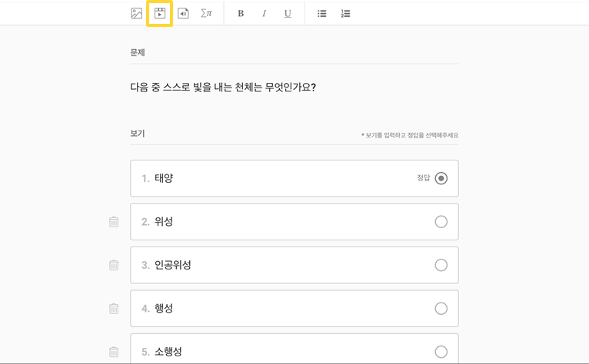
Task: Delete option 2 위성 with trash icon
Action: point(114,222)
